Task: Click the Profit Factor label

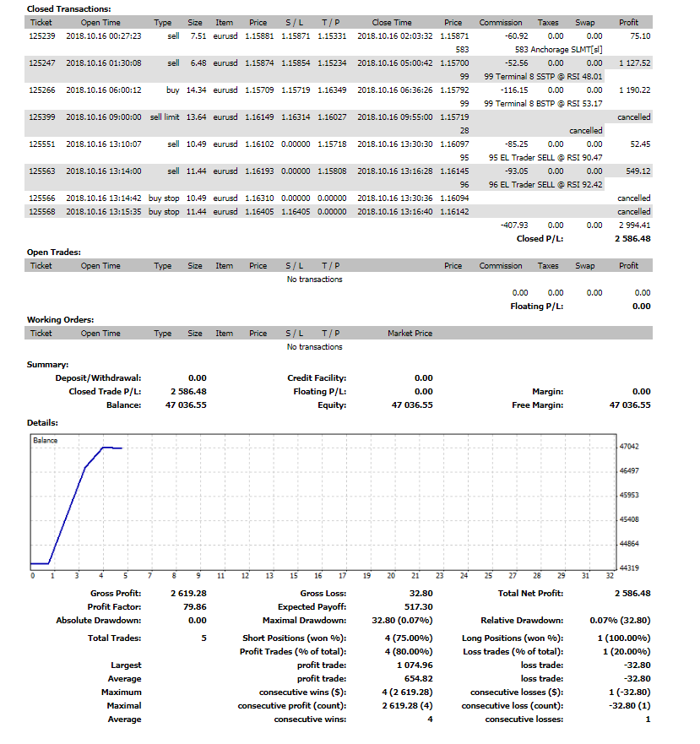Action: click(x=114, y=606)
